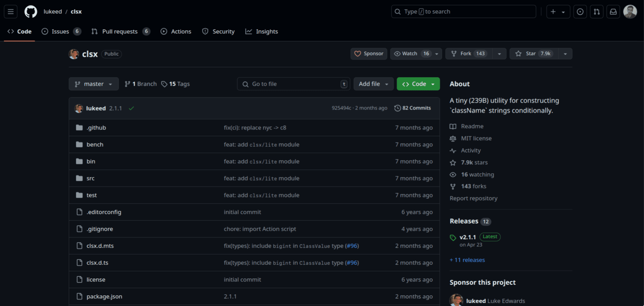Open the Insights tab
This screenshot has height=306, width=644.
pos(262,31)
